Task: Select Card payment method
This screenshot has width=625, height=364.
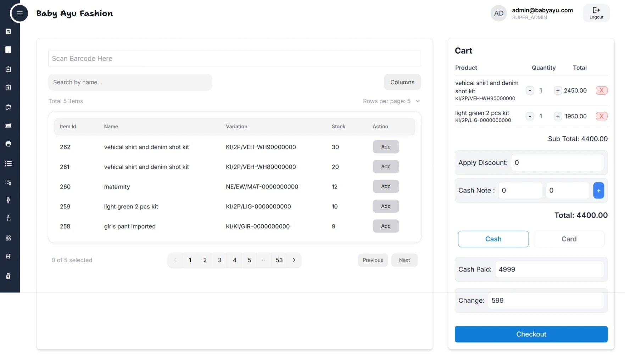Action: coord(569,239)
